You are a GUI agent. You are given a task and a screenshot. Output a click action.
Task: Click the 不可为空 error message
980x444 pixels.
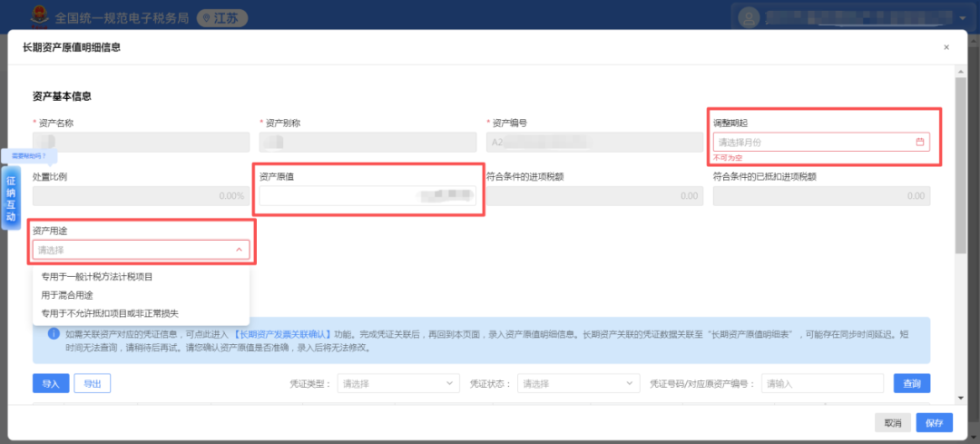click(x=728, y=158)
